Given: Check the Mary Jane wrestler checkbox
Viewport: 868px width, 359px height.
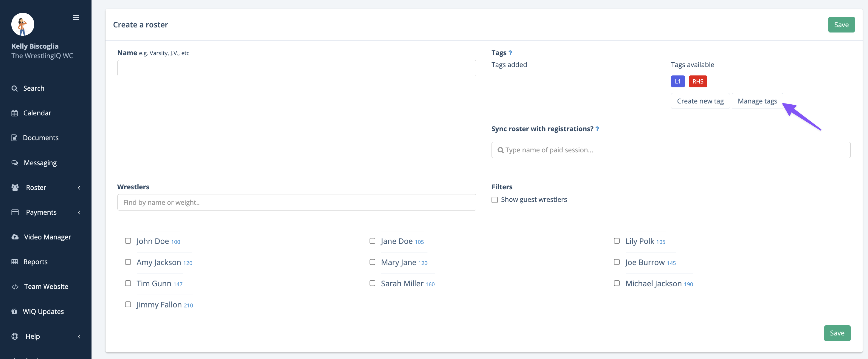Looking at the screenshot, I should (x=372, y=262).
